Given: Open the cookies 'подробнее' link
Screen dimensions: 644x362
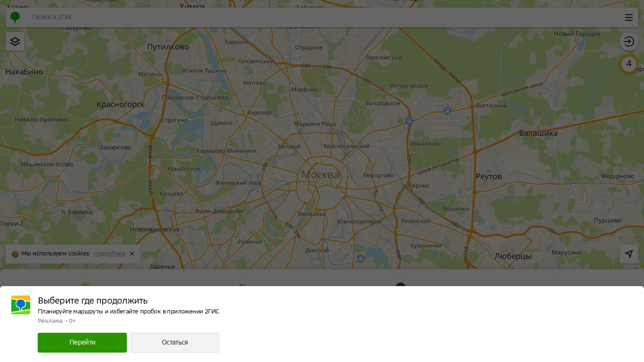Looking at the screenshot, I should 109,254.
